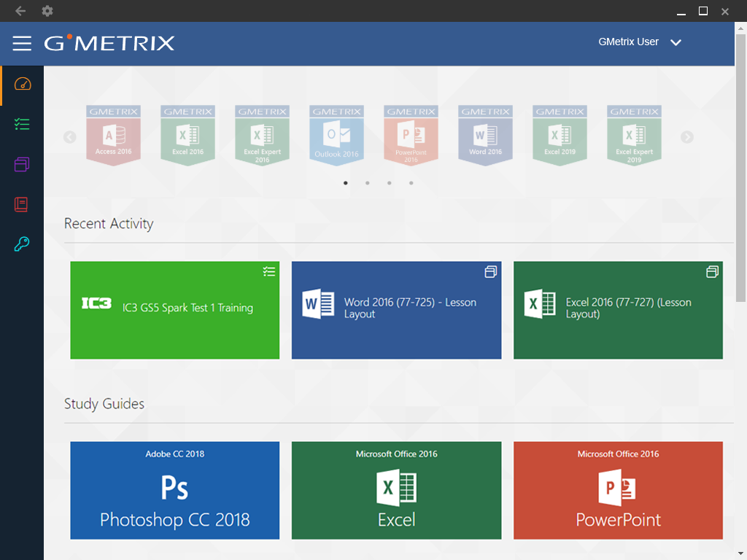747x560 pixels.
Task: Open the checklist tests sidebar icon
Action: point(22,124)
